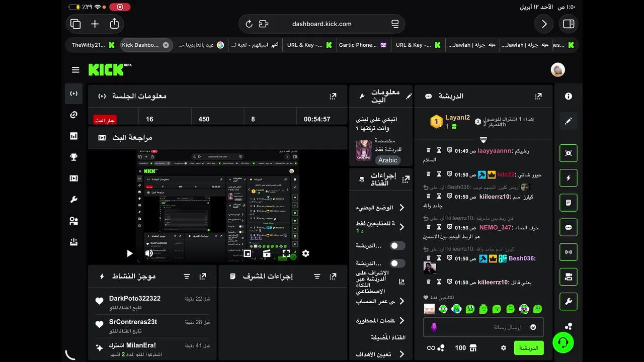Expand followers-only chat options
The image size is (644, 362).
(x=401, y=227)
